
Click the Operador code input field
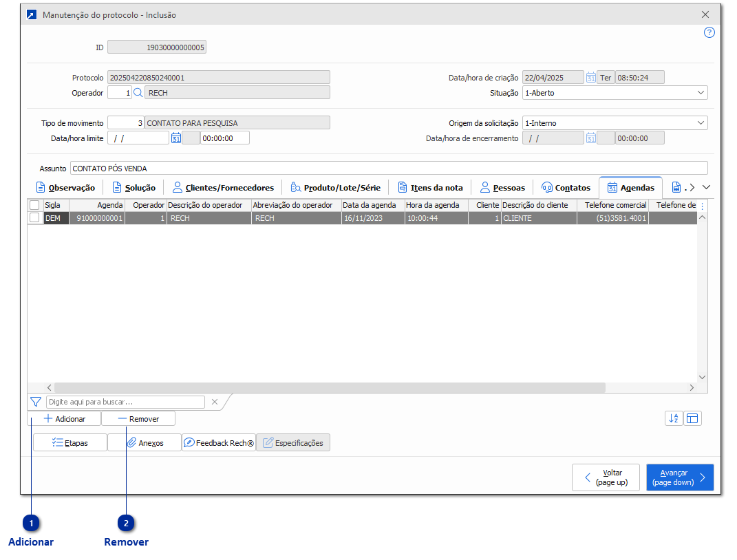click(119, 93)
